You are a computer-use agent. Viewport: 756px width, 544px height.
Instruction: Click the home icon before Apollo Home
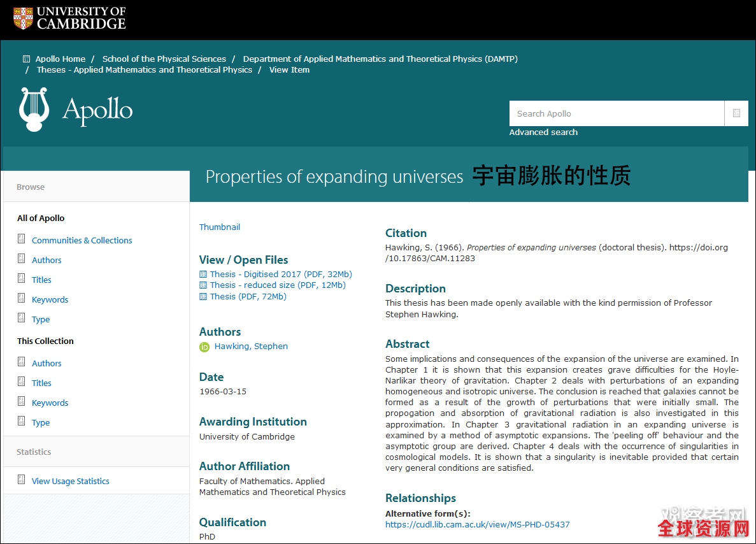(x=26, y=59)
